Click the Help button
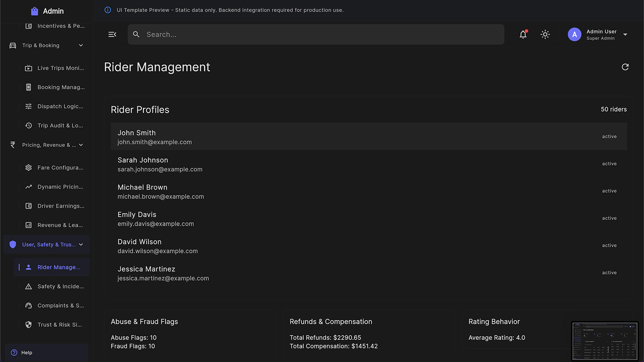 click(x=46, y=352)
